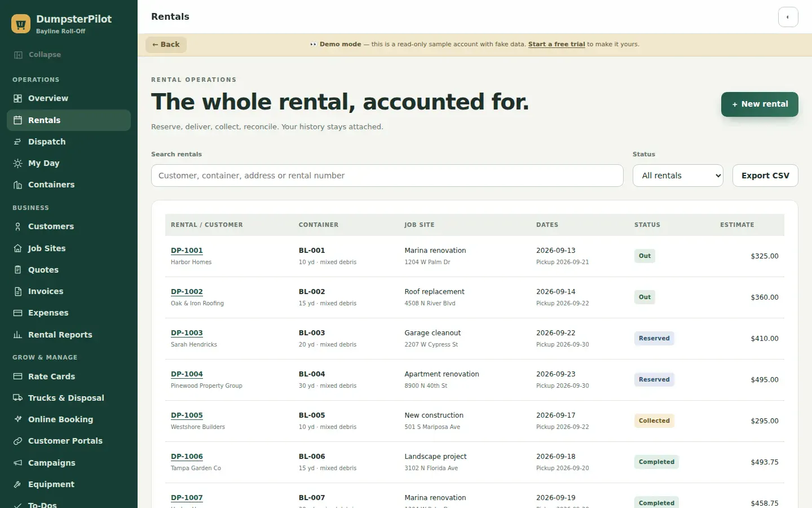This screenshot has height=508, width=812.
Task: Click the $495.00 estimate value
Action: 764,380
